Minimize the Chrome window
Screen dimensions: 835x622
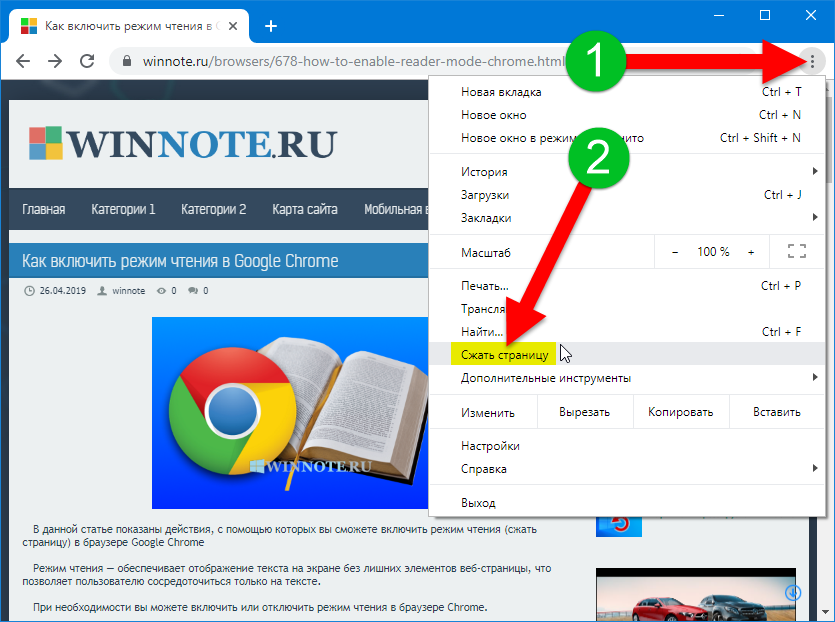(x=719, y=15)
